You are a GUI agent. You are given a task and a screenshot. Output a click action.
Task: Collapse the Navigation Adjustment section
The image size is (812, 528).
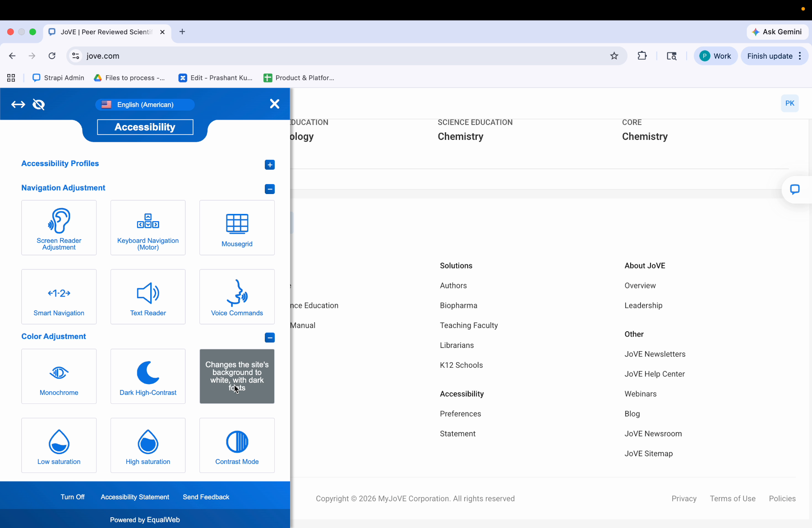tap(270, 189)
